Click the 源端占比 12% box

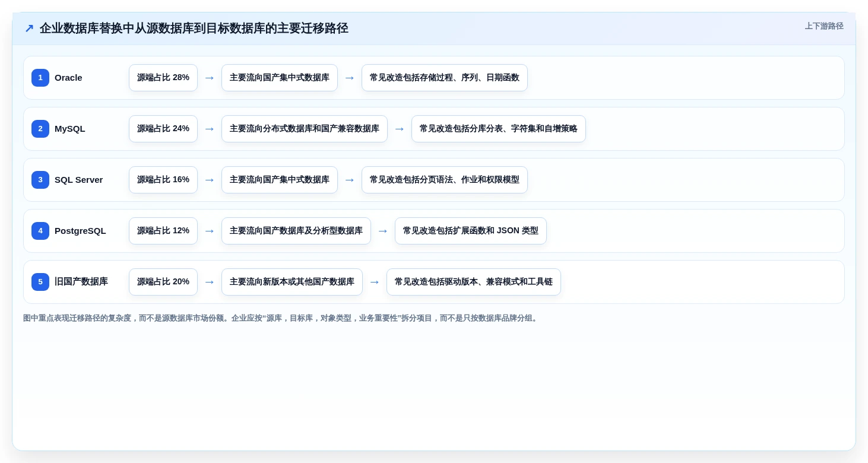click(x=163, y=231)
